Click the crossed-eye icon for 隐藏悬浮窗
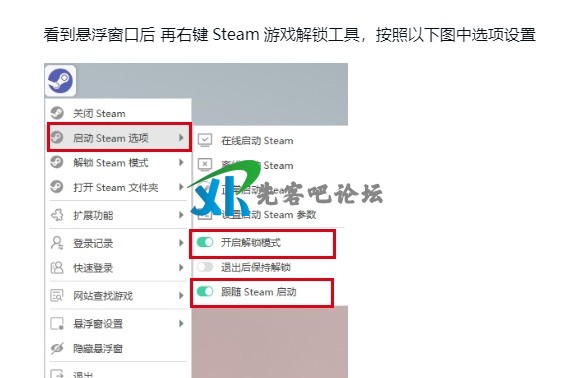This screenshot has width=574, height=378. click(57, 348)
